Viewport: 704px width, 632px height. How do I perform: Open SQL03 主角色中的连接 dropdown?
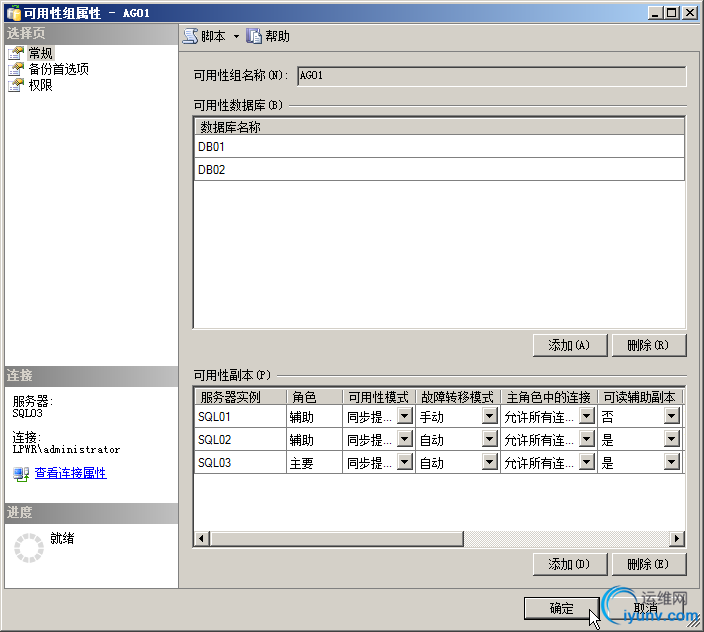587,462
